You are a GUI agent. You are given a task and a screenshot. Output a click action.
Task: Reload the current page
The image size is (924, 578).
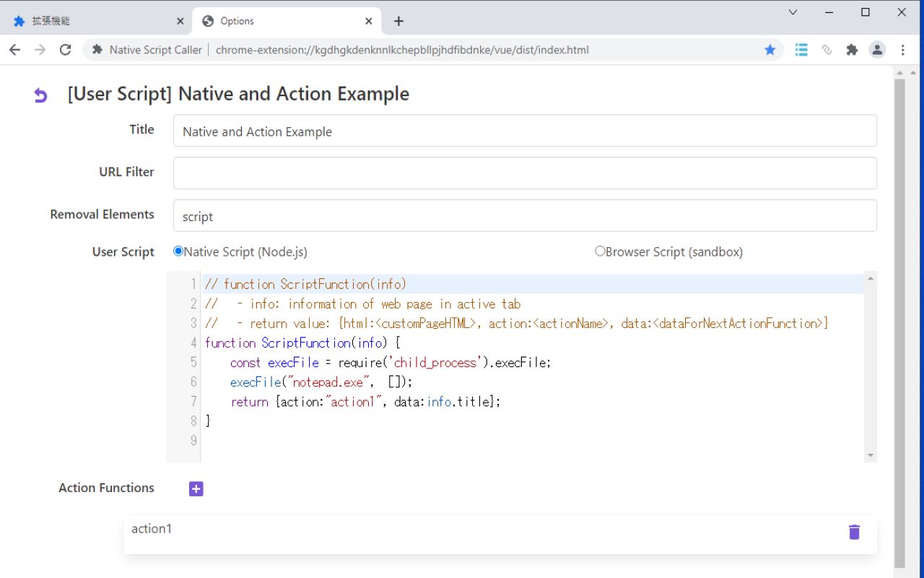(x=65, y=50)
